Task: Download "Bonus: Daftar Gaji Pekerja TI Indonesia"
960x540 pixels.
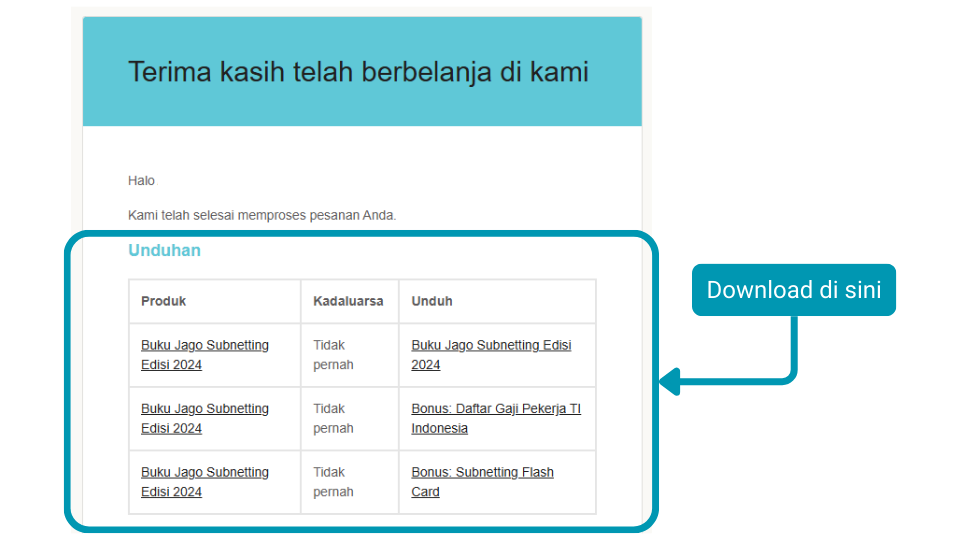Action: [x=495, y=418]
